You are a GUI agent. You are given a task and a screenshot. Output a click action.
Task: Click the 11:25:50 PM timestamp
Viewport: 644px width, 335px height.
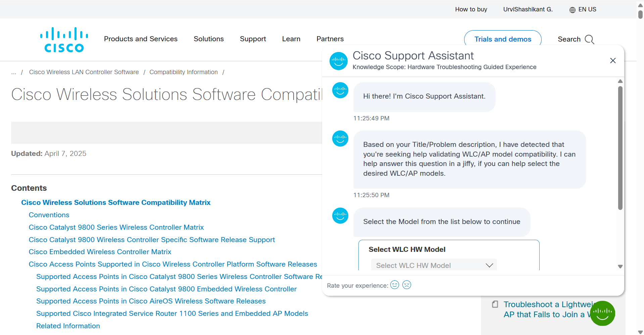371,195
